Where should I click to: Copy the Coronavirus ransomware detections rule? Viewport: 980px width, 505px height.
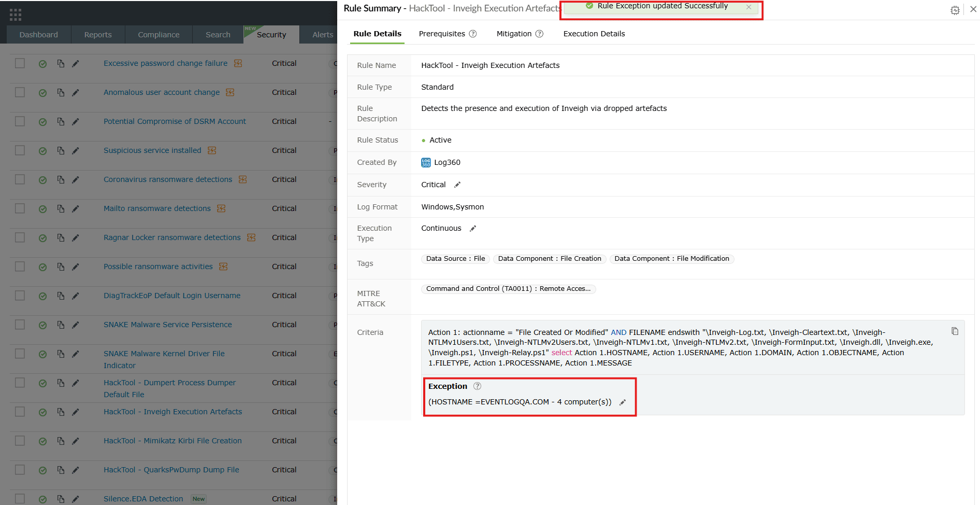61,179
